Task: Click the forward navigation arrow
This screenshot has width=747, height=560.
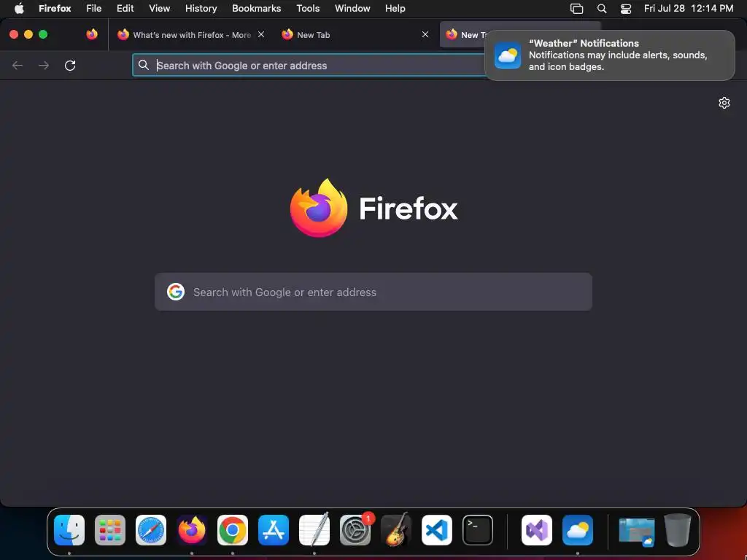Action: tap(44, 65)
